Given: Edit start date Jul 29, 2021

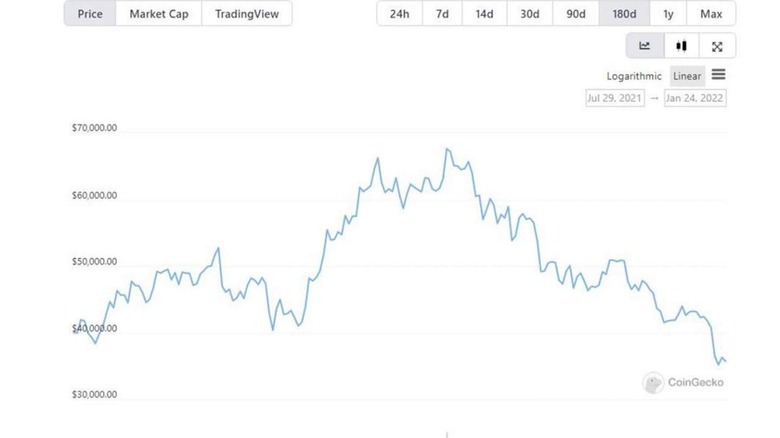Looking at the screenshot, I should point(614,98).
